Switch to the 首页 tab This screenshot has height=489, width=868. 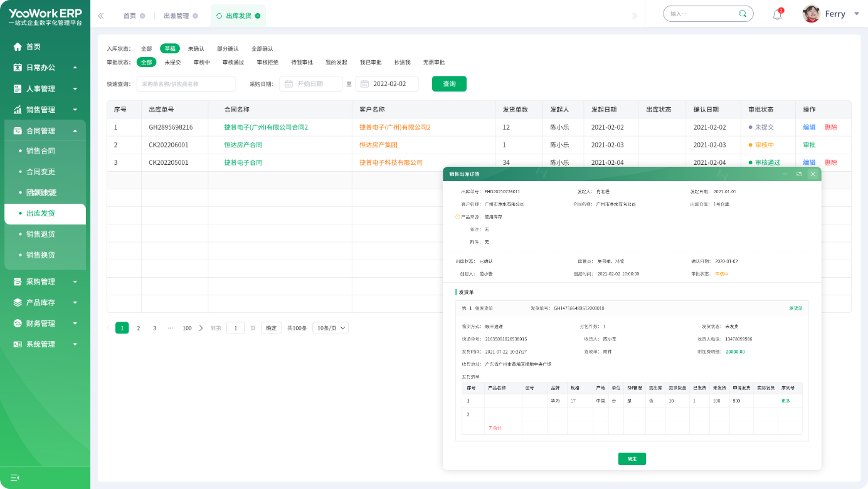point(129,16)
